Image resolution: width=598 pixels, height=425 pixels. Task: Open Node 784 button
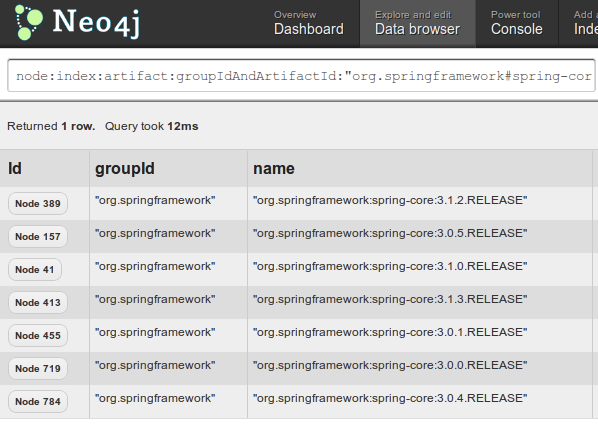pos(38,402)
